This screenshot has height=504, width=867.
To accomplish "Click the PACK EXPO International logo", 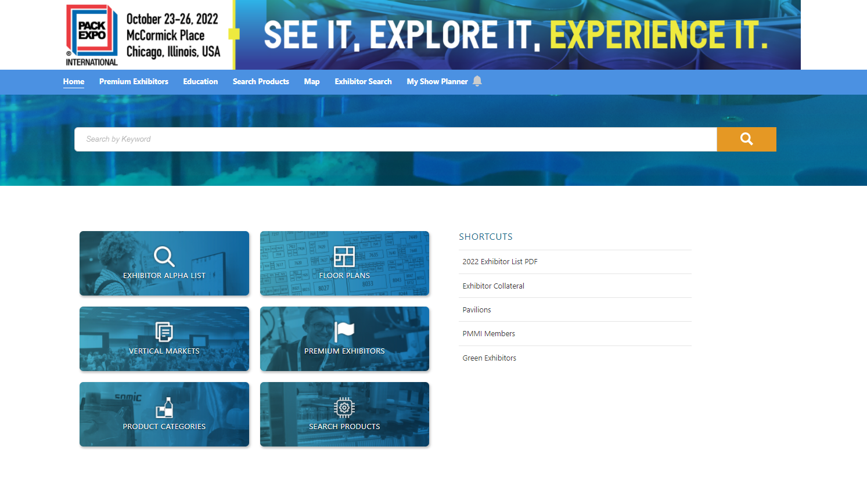I will [x=92, y=35].
